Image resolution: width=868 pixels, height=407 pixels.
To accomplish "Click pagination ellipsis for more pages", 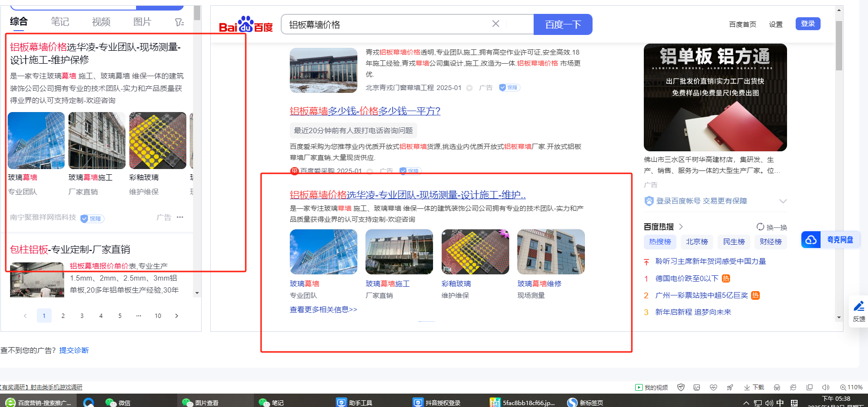I will (x=138, y=316).
